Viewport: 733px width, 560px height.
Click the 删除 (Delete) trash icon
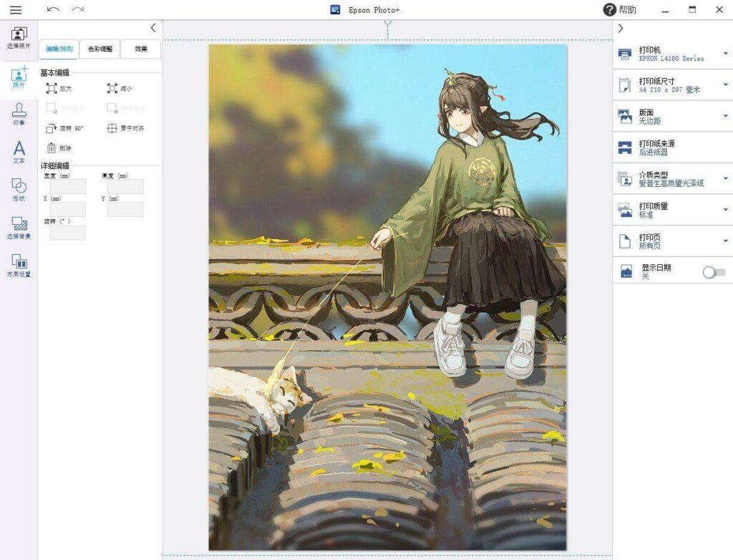(52, 148)
